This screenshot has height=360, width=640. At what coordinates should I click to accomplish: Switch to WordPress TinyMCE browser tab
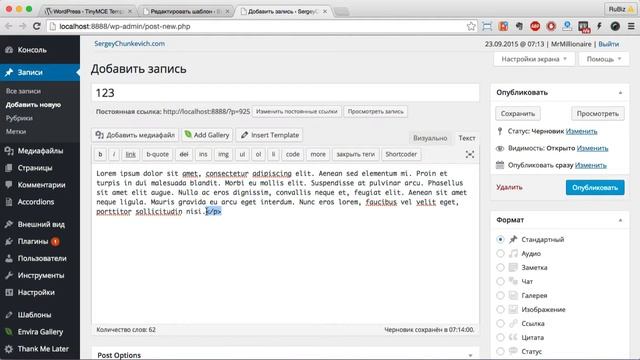point(88,11)
